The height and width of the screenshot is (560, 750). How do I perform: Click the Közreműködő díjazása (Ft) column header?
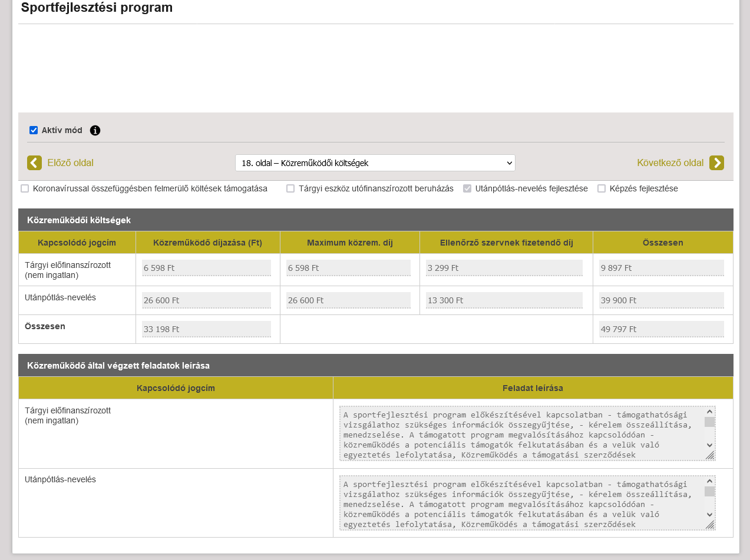pos(207,243)
